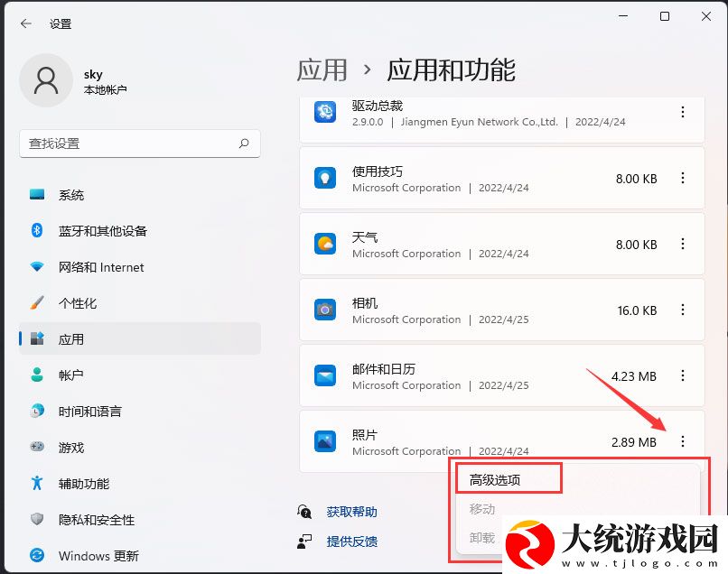Open the 提供反馈 link
This screenshot has height=574, width=728.
point(351,542)
